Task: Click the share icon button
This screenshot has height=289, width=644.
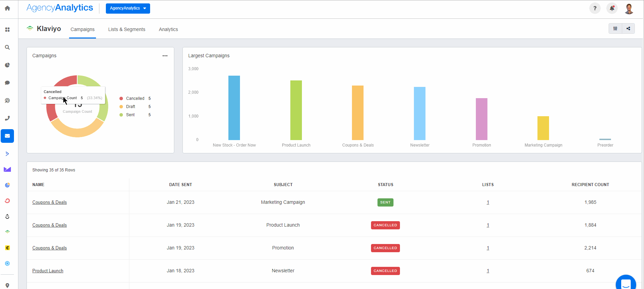Action: tap(628, 29)
